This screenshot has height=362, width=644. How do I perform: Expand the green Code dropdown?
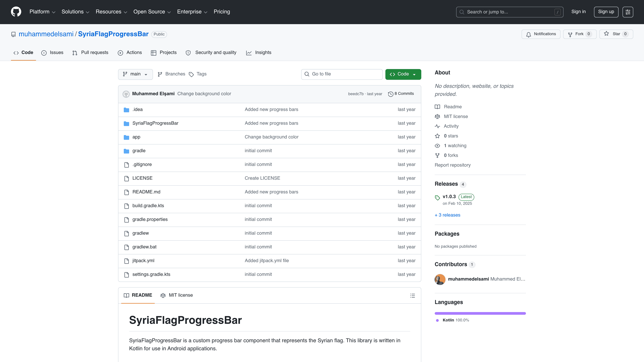point(403,74)
